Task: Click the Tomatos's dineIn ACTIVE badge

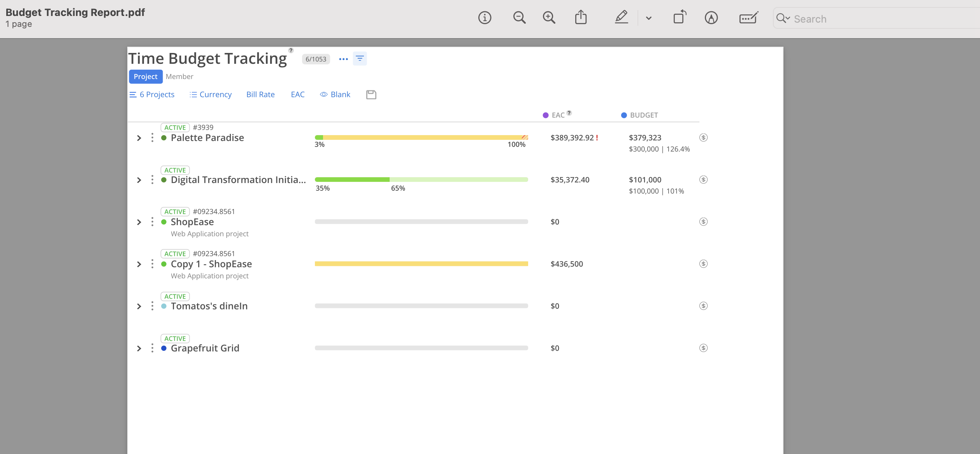Action: 175,296
